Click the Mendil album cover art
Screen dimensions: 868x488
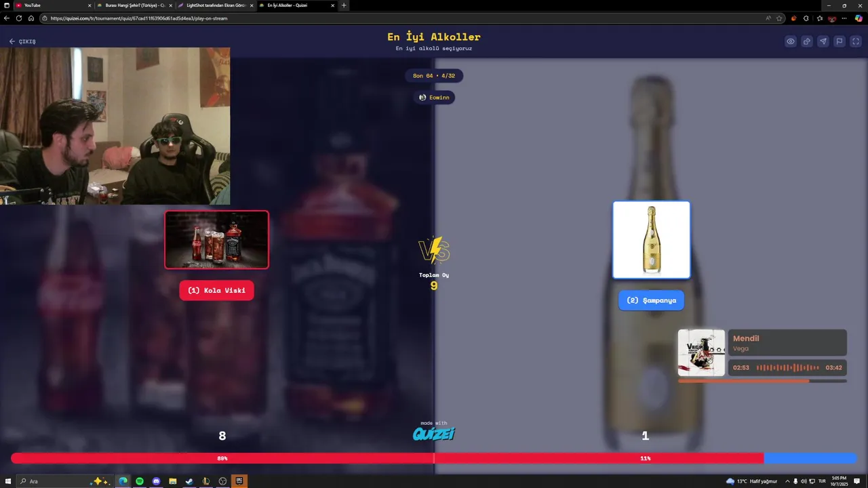[x=701, y=352]
